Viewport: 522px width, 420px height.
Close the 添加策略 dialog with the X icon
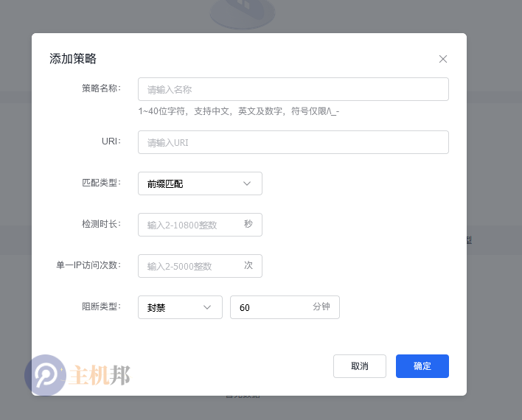pyautogui.click(x=443, y=59)
